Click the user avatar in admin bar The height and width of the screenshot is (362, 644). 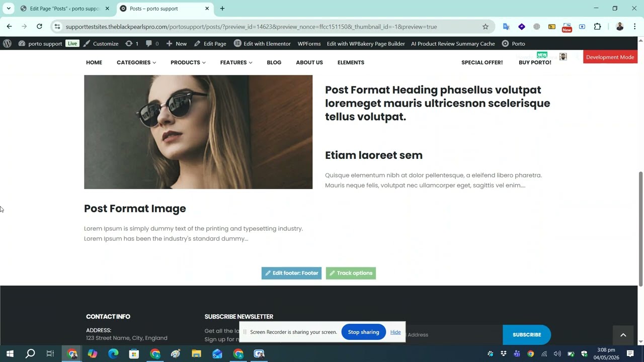pos(563,57)
